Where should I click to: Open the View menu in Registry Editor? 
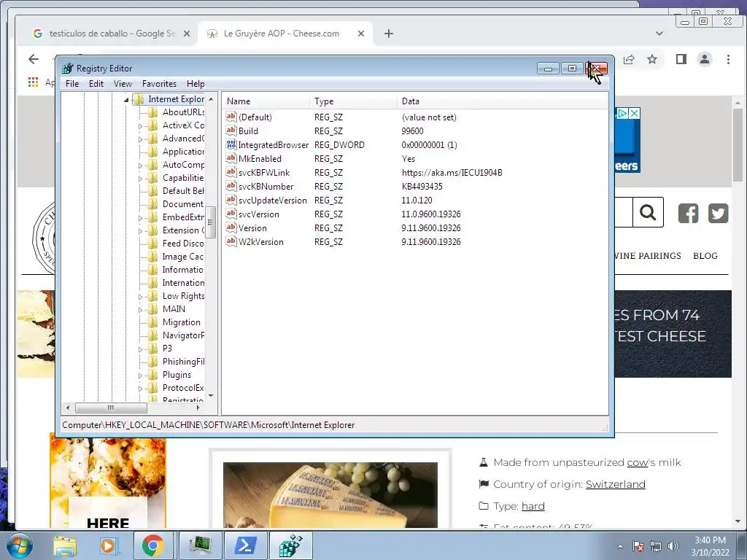123,84
